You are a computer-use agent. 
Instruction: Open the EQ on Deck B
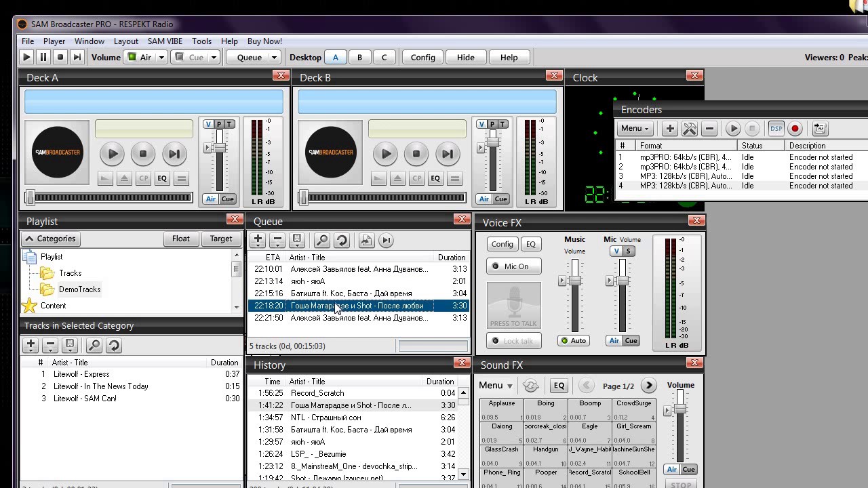435,179
